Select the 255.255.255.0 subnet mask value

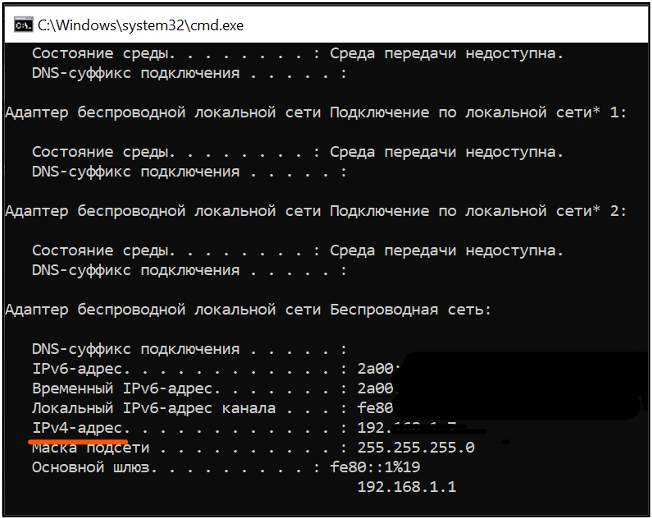(x=415, y=447)
